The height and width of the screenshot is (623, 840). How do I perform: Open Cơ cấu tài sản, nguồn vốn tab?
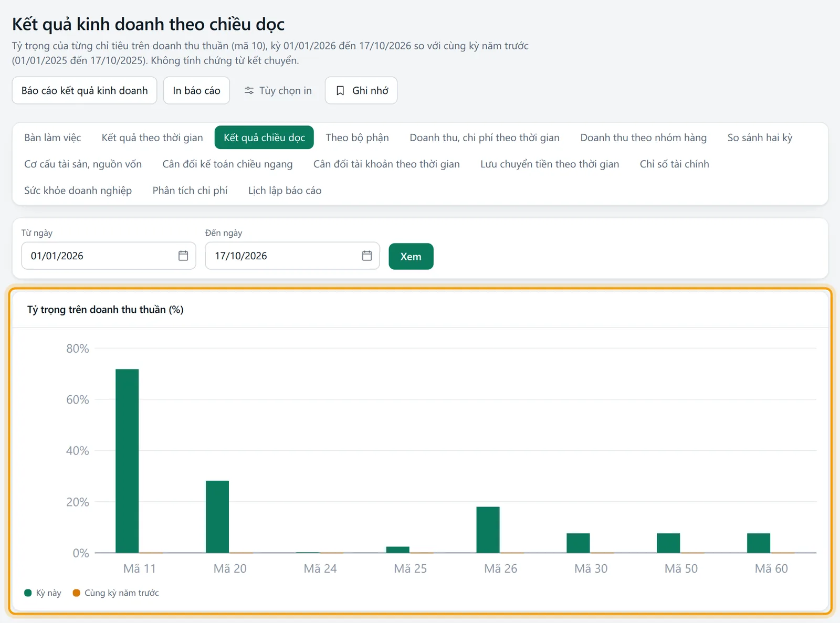click(83, 164)
